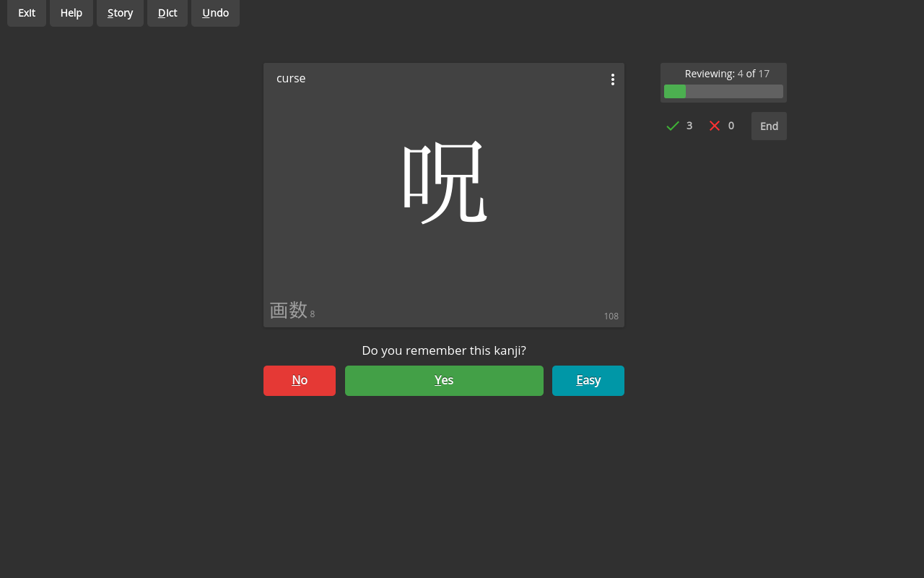This screenshot has height=578, width=924.
Task: Click the red X fail icon
Action: (x=714, y=125)
